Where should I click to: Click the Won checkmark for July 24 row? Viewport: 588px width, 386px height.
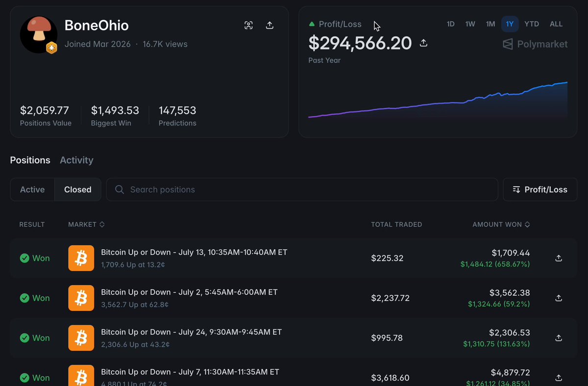24,338
